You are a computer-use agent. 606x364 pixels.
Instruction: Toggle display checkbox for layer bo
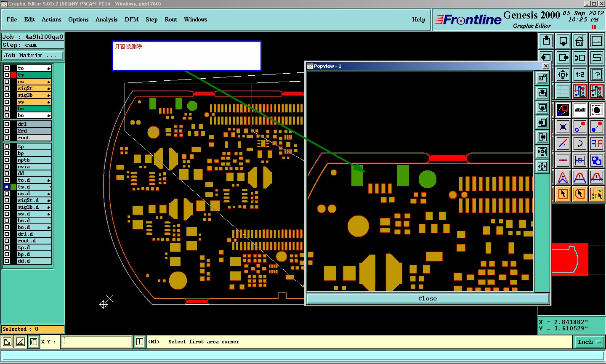pyautogui.click(x=7, y=115)
